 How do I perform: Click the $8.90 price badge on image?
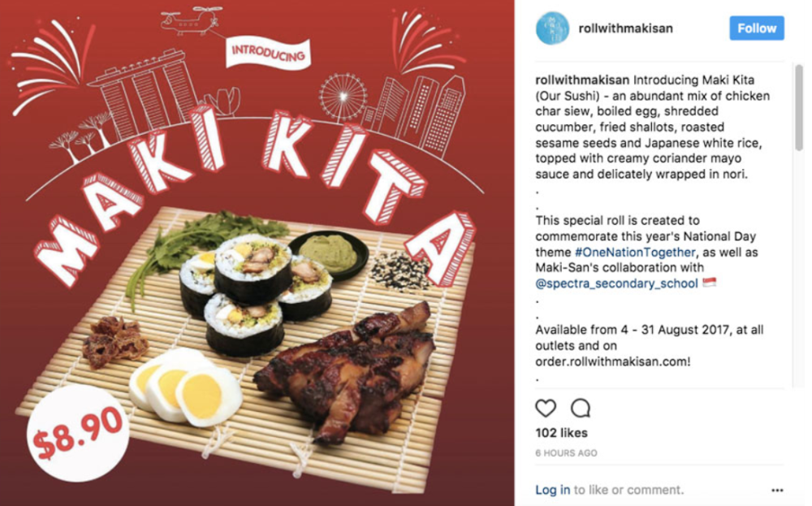click(78, 433)
